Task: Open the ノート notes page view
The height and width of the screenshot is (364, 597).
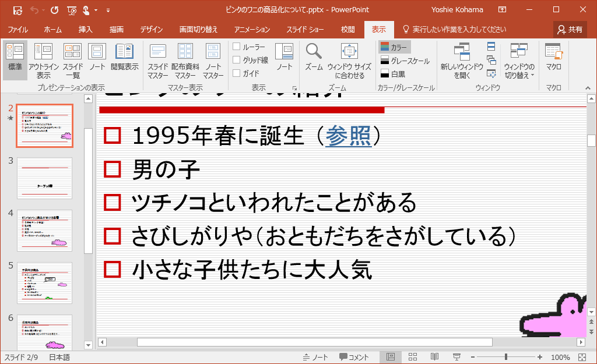Action: pos(97,57)
